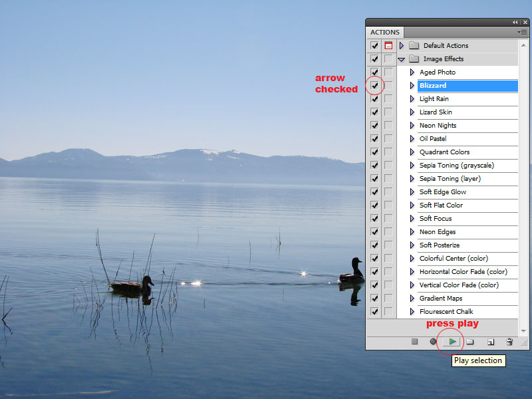
Task: Create new action icon
Action: [491, 342]
